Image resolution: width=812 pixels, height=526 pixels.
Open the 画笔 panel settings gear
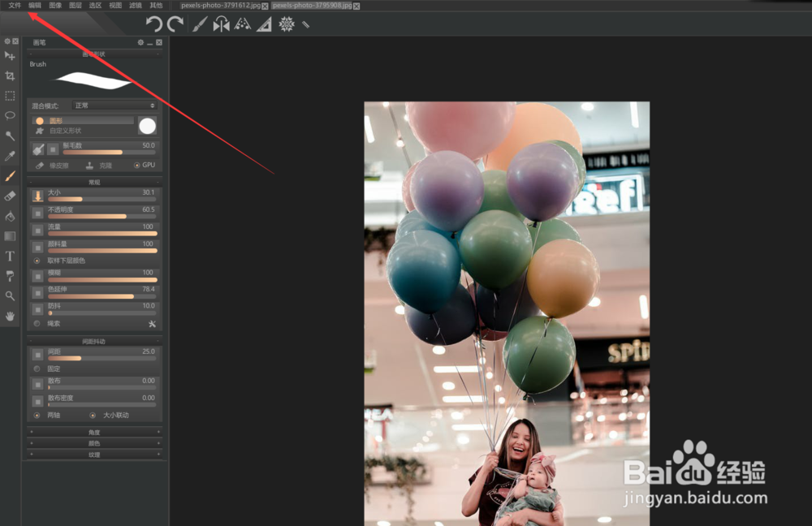point(140,42)
